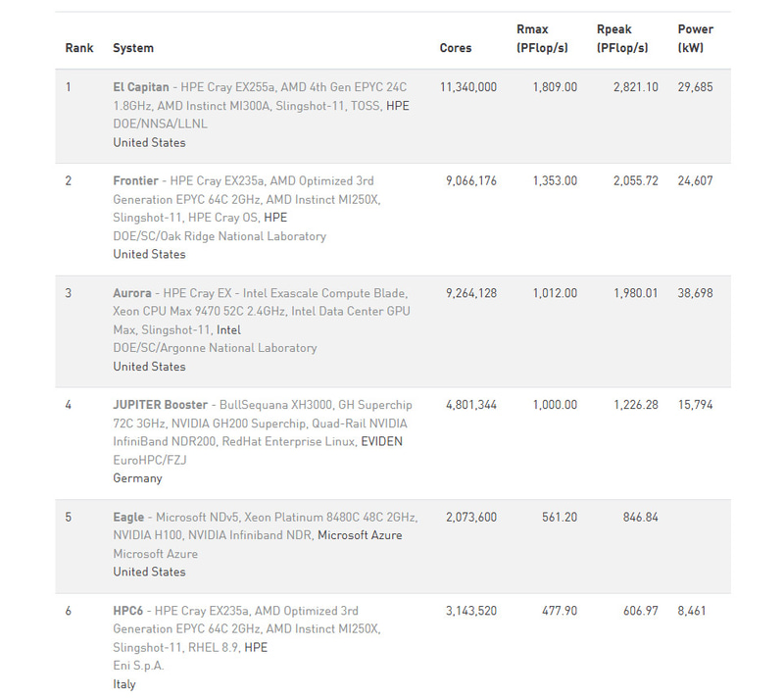Open the JUPITER Booster system page
The image size is (784, 698).
[161, 404]
